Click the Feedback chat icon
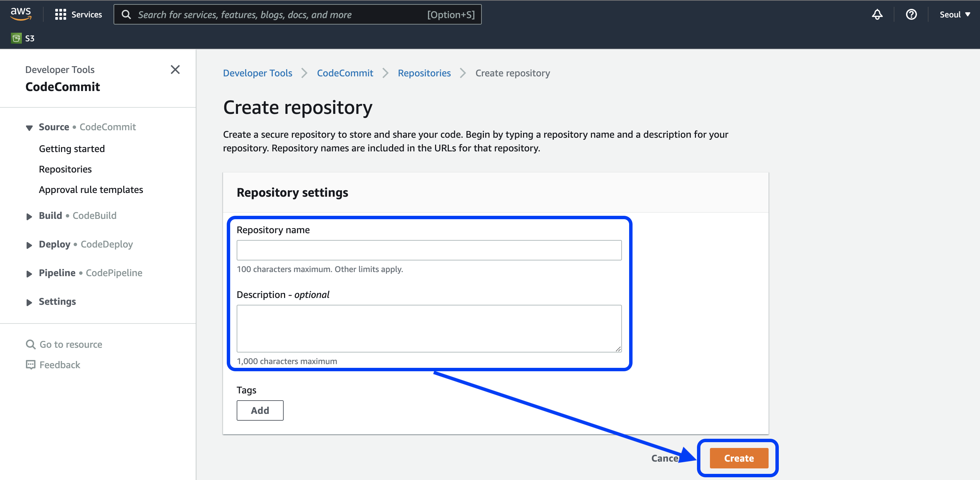The width and height of the screenshot is (980, 480). [x=30, y=365]
